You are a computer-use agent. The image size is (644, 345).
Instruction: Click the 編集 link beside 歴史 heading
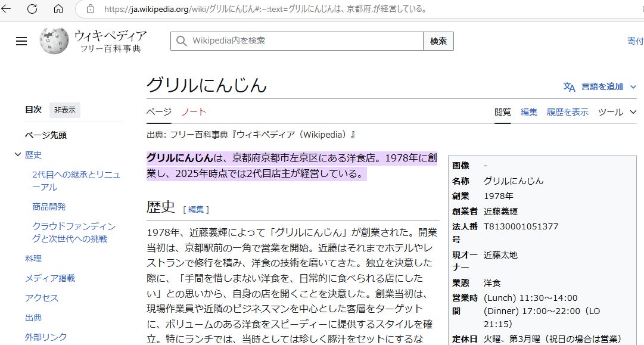196,209
